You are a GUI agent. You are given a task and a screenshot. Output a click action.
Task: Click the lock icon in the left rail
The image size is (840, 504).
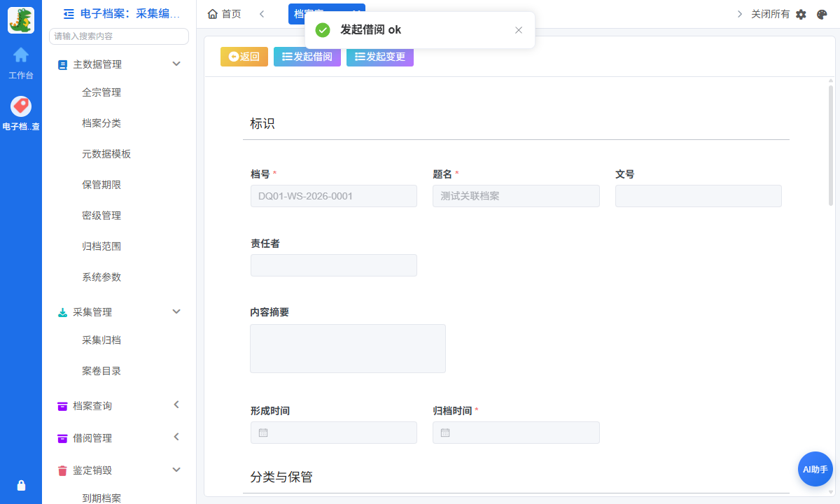click(21, 485)
